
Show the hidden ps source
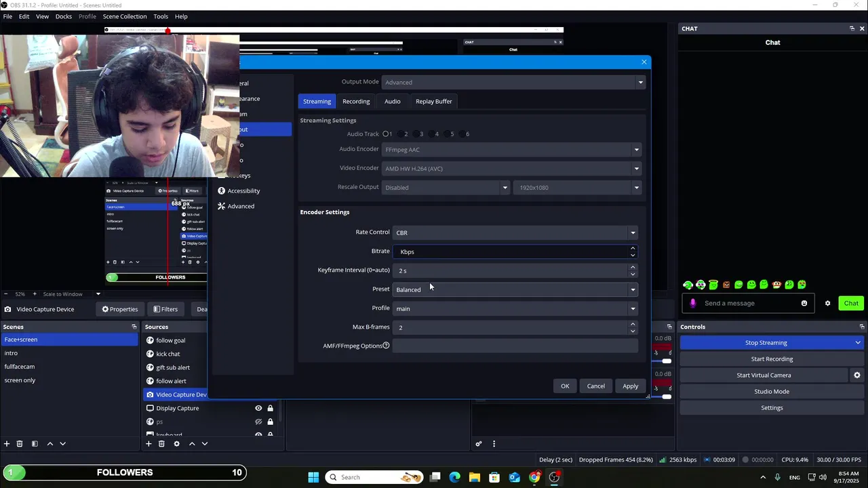click(x=258, y=422)
